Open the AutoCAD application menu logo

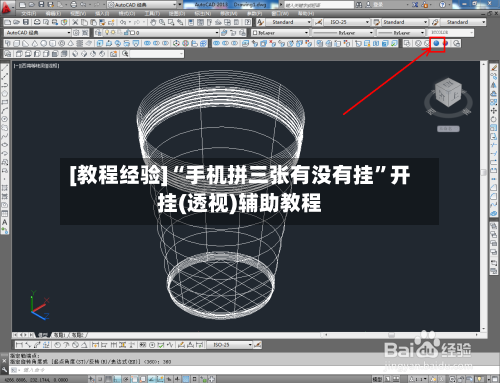coord(6,7)
